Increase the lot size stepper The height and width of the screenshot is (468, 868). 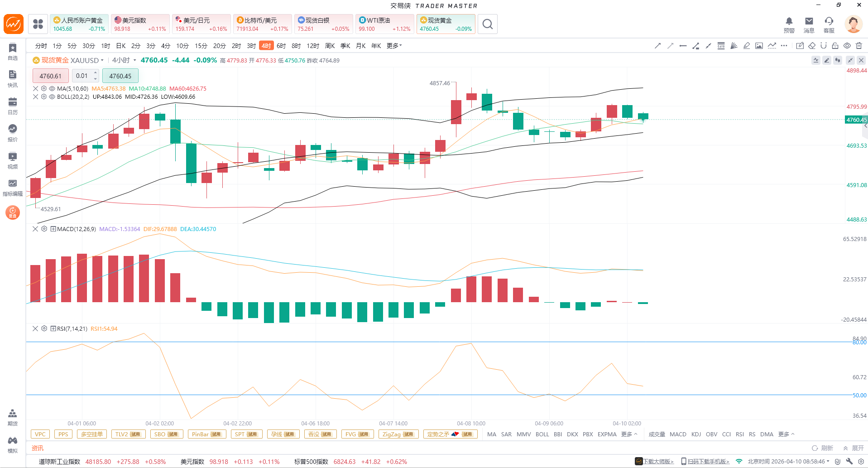click(x=96, y=73)
